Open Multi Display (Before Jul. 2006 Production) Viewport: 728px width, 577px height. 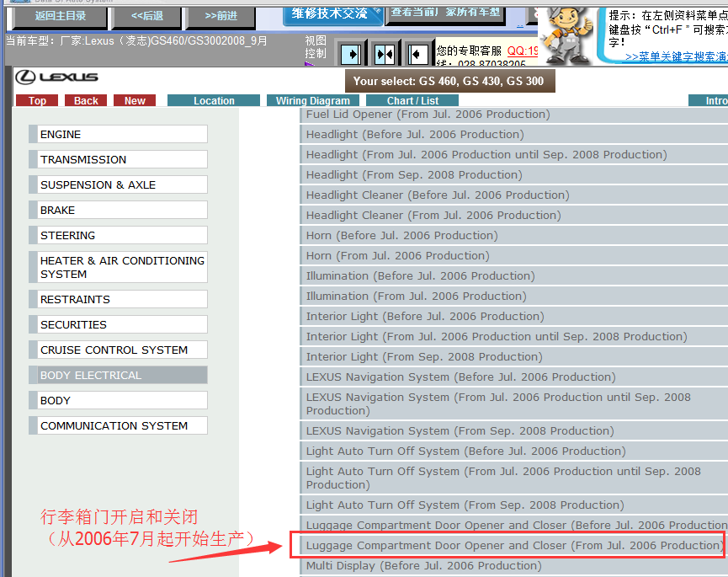click(514, 565)
